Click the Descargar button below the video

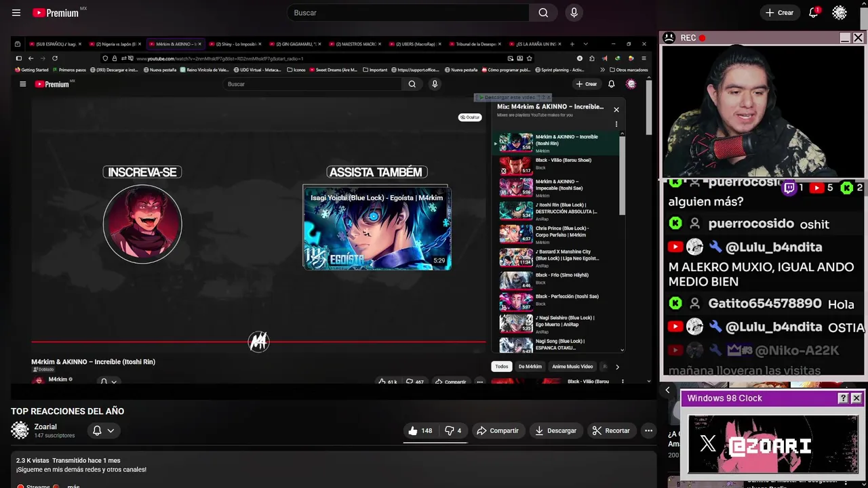(555, 430)
